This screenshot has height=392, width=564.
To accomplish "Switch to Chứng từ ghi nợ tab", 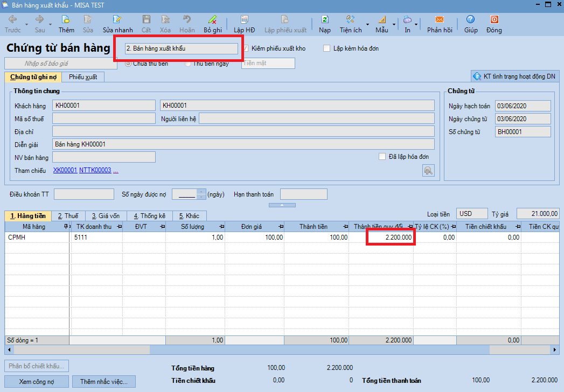I will (x=33, y=77).
